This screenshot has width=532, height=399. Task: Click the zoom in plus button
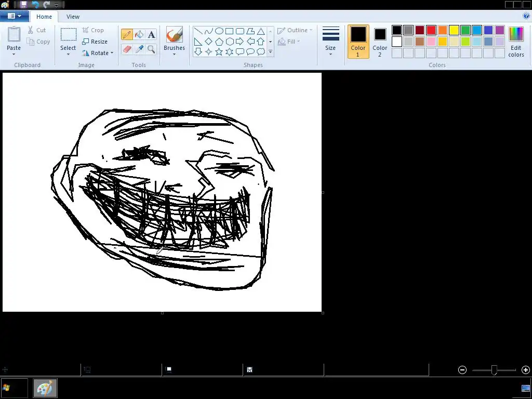click(x=526, y=370)
